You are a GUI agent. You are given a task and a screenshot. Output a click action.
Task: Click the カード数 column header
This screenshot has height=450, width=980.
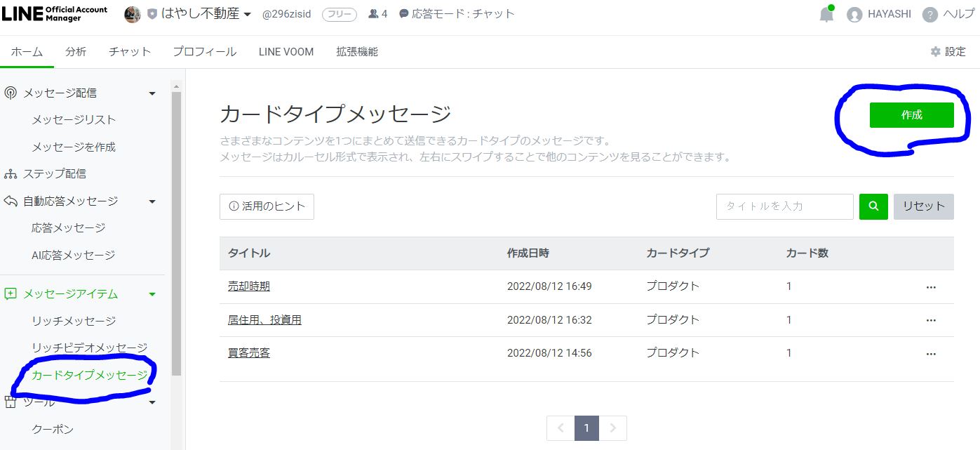[807, 253]
